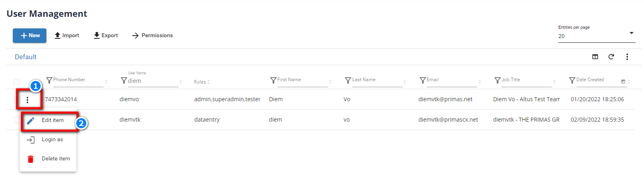
Task: Sort by the Roles column arrows
Action: click(x=209, y=82)
